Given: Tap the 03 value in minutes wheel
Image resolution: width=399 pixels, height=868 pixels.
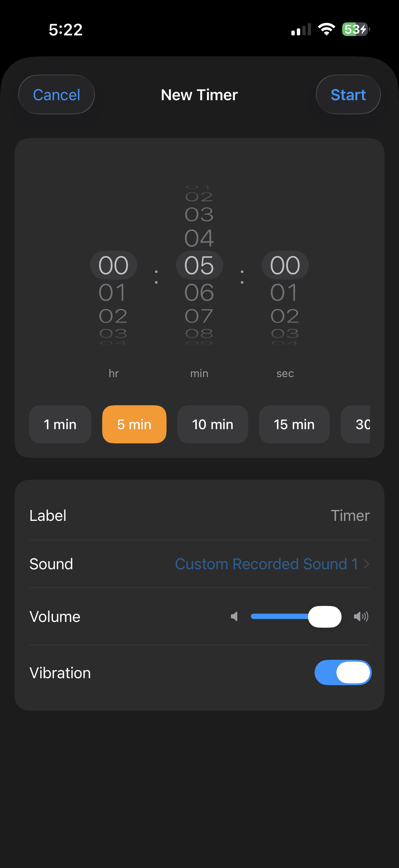Looking at the screenshot, I should 199,215.
